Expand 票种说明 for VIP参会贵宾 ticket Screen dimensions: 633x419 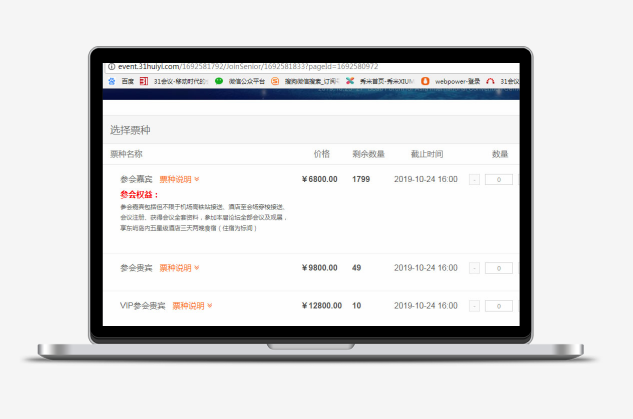click(x=192, y=306)
